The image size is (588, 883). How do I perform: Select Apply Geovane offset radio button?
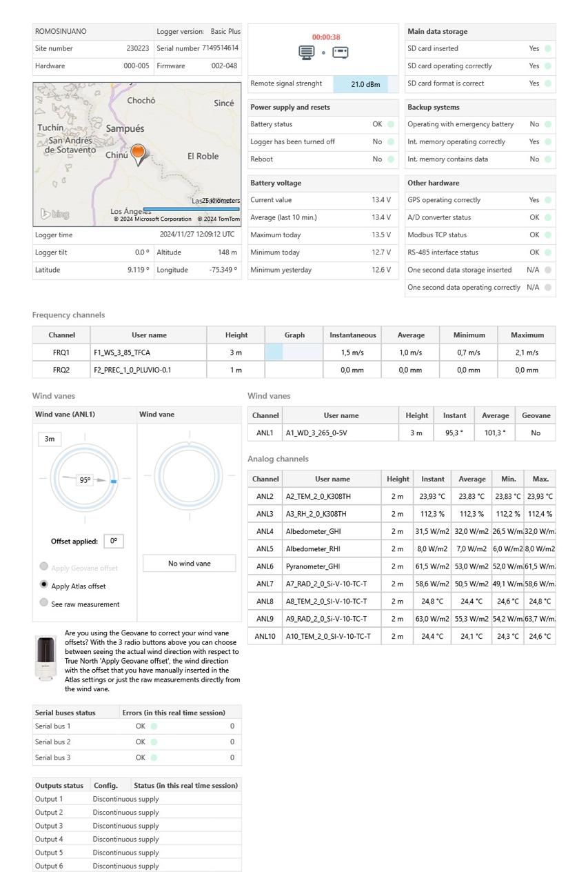[x=44, y=567]
